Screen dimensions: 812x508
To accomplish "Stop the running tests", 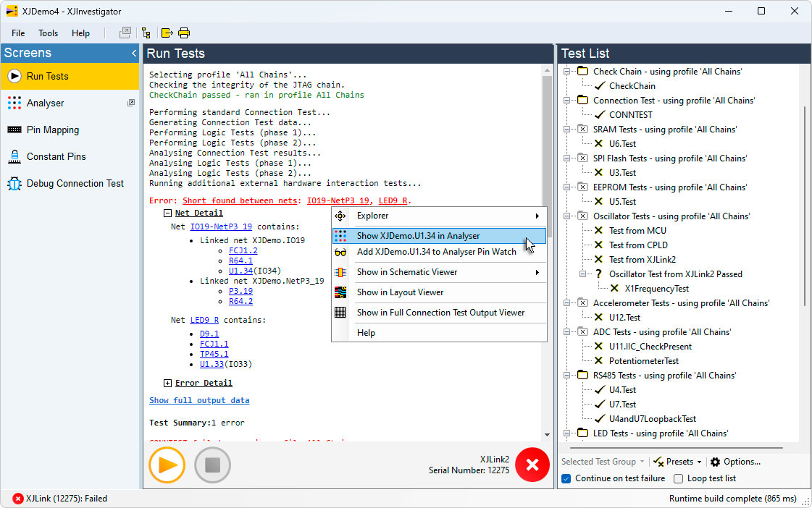I will pyautogui.click(x=212, y=465).
